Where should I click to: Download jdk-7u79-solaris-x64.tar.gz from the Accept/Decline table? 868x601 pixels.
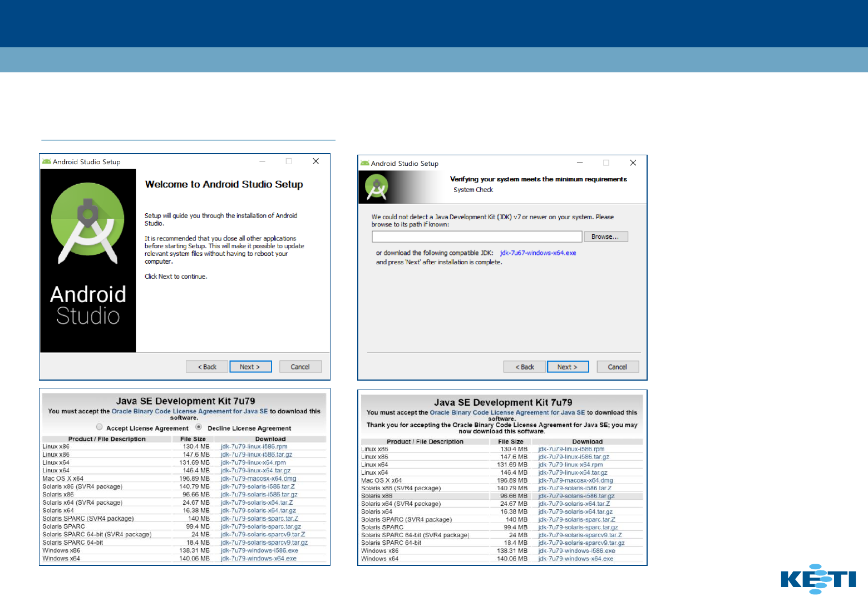point(258,510)
